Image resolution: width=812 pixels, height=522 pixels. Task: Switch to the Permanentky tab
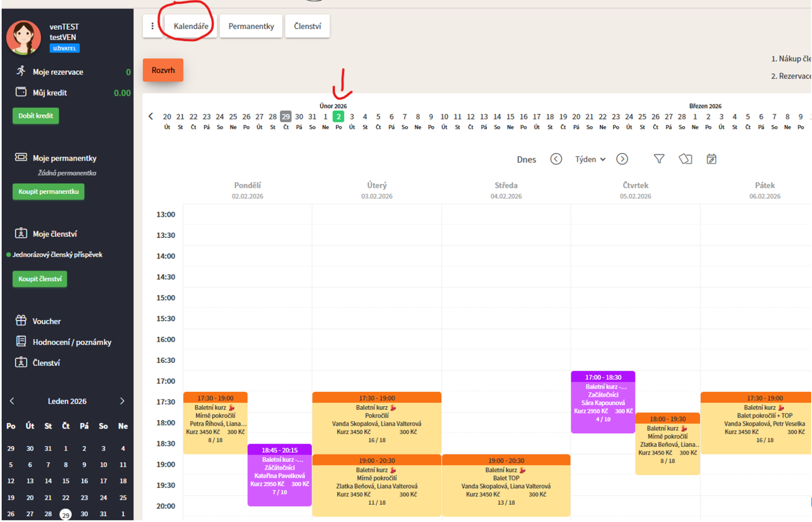[x=251, y=26]
